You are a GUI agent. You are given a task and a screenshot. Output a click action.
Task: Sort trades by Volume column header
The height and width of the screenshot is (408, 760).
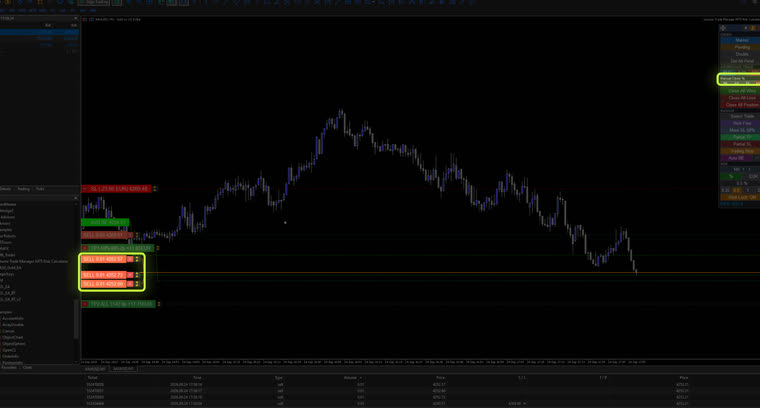point(350,377)
